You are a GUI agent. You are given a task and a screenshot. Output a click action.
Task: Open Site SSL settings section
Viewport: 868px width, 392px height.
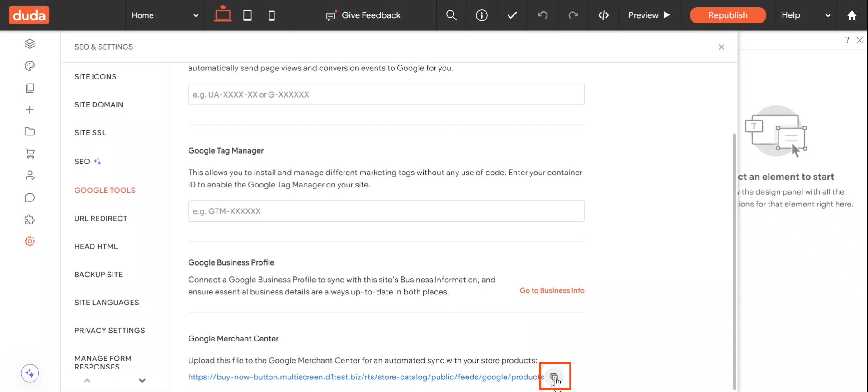coord(90,133)
